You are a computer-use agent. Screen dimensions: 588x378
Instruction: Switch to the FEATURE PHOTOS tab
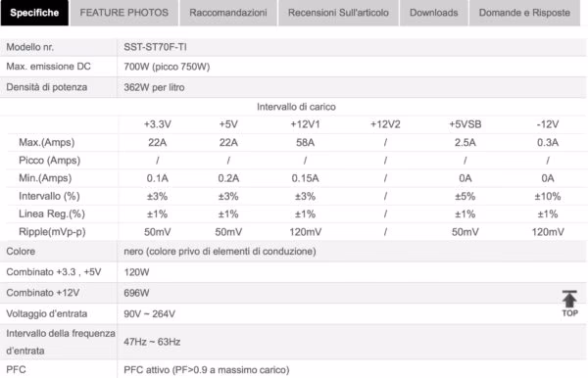coord(124,13)
